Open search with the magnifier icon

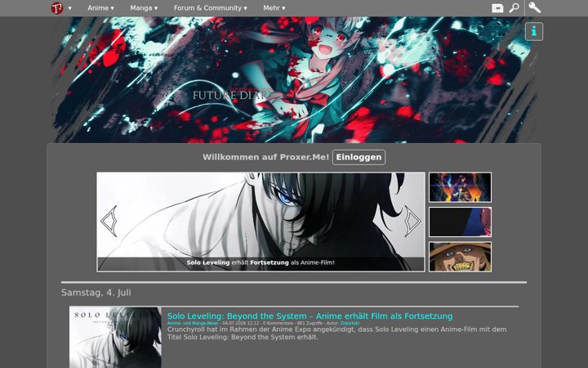tap(514, 8)
